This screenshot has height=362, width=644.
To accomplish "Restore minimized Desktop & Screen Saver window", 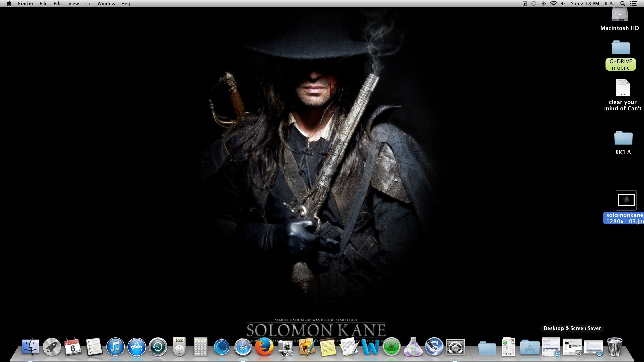I will click(572, 347).
